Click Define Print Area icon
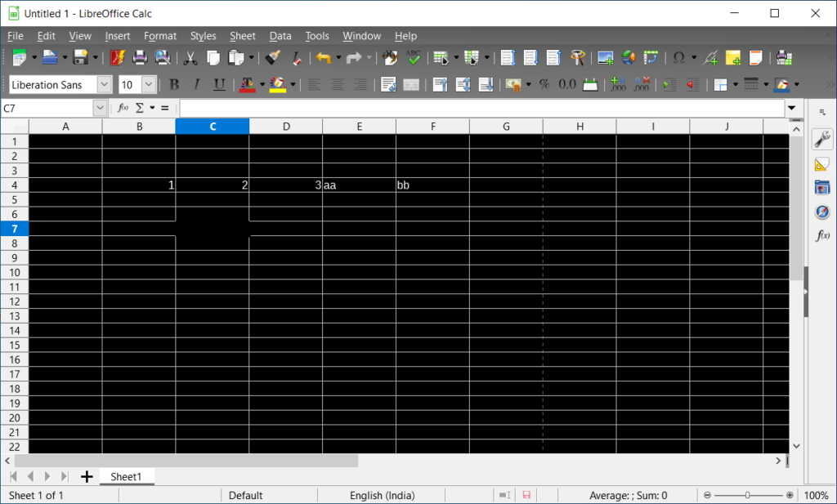The image size is (837, 504). pyautogui.click(x=784, y=58)
